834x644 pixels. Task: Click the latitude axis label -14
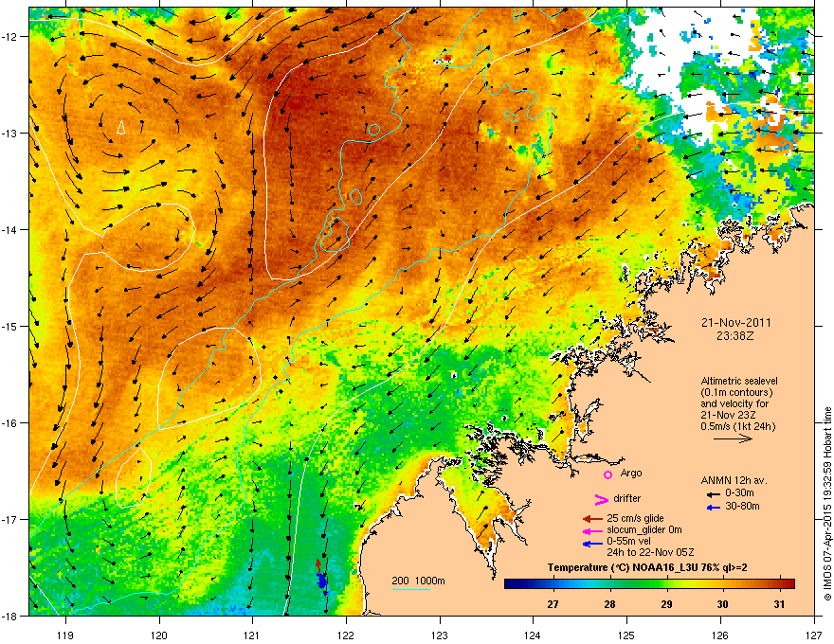point(10,230)
